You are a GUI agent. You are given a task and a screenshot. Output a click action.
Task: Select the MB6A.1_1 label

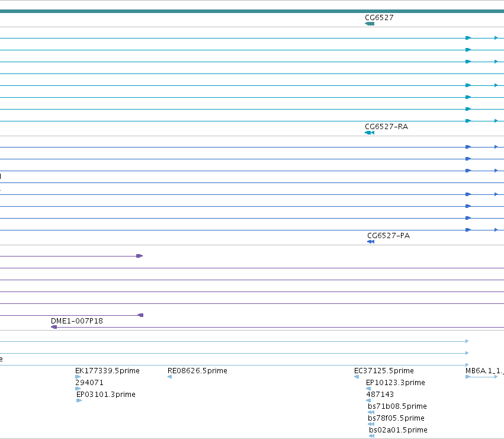click(484, 371)
